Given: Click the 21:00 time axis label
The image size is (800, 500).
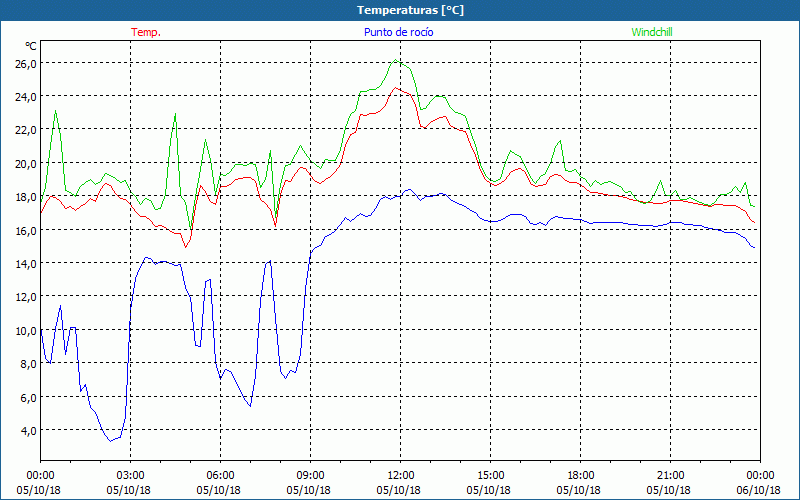Looking at the screenshot, I should [x=670, y=476].
